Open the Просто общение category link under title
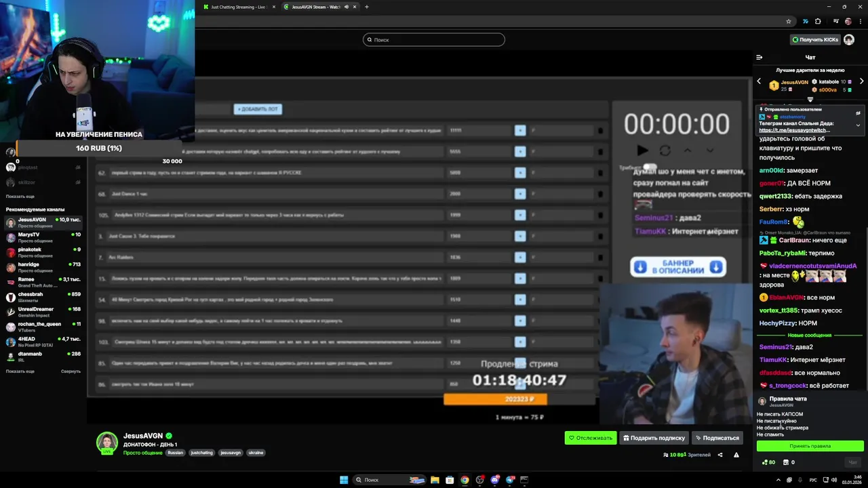868x488 pixels. [142, 453]
